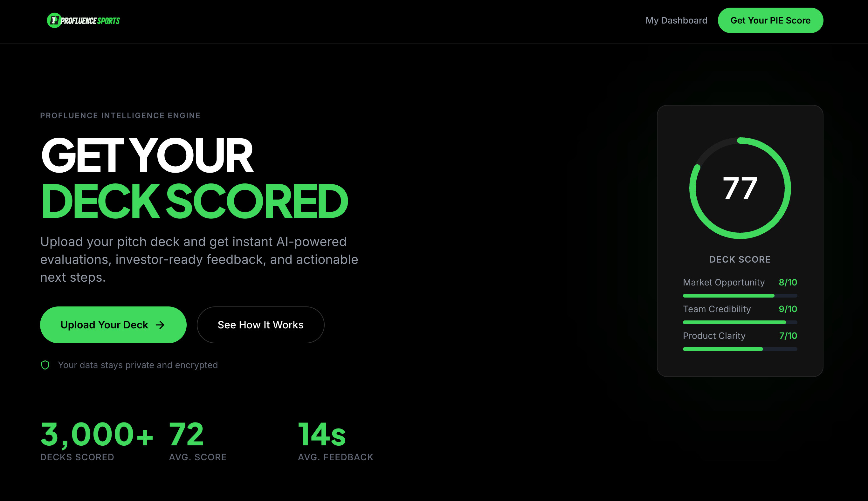The height and width of the screenshot is (501, 868).
Task: Click the Product Clarity progress bar
Action: (740, 349)
